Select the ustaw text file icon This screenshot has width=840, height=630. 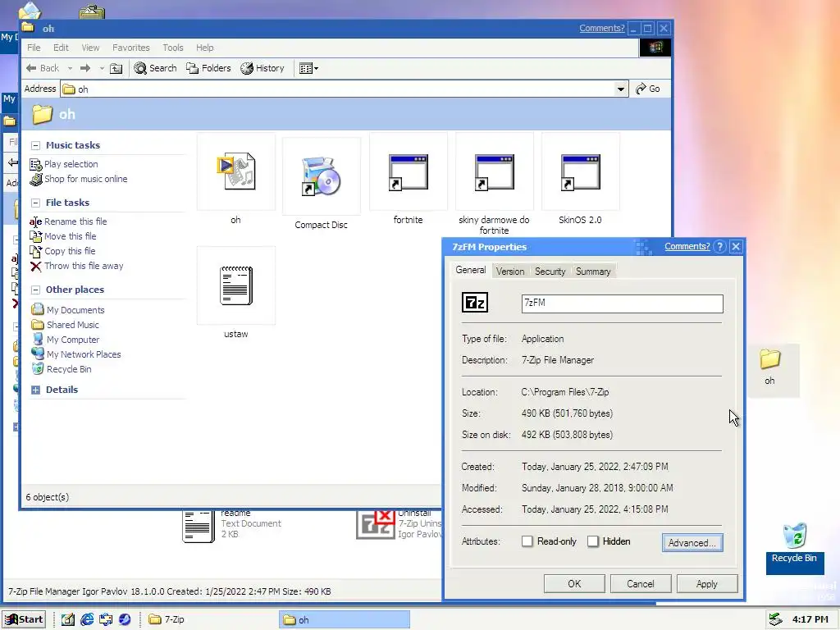[235, 285]
